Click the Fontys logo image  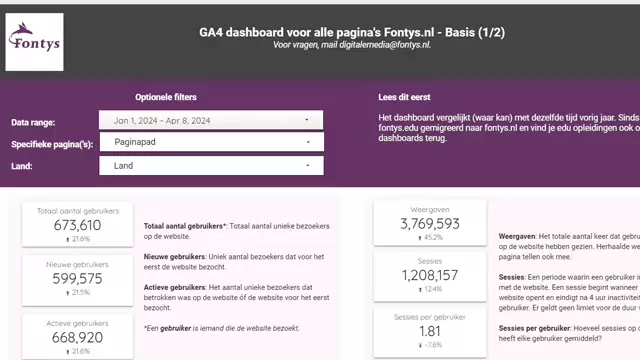(x=34, y=42)
